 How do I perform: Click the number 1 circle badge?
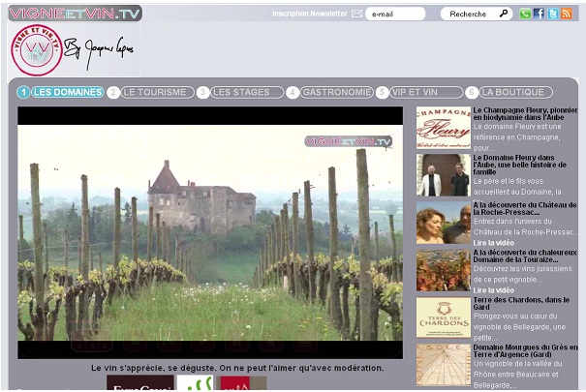[23, 92]
